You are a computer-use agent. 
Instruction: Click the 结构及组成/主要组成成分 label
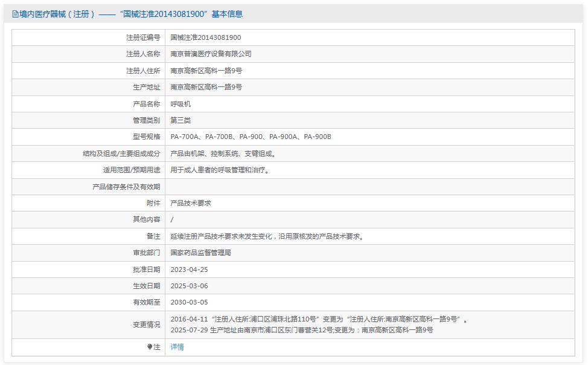click(121, 153)
